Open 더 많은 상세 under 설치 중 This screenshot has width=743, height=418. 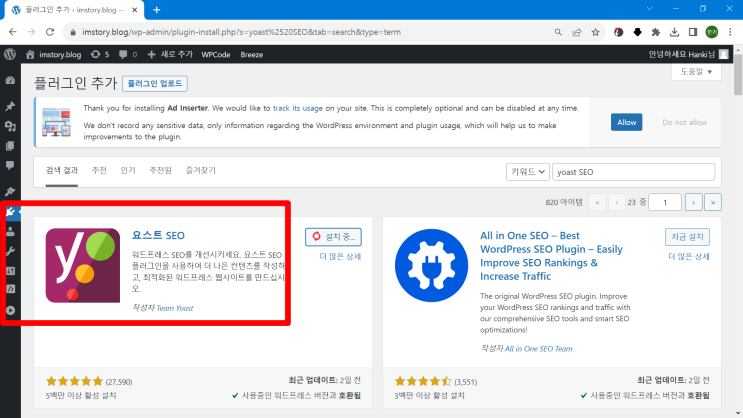[x=340, y=256]
